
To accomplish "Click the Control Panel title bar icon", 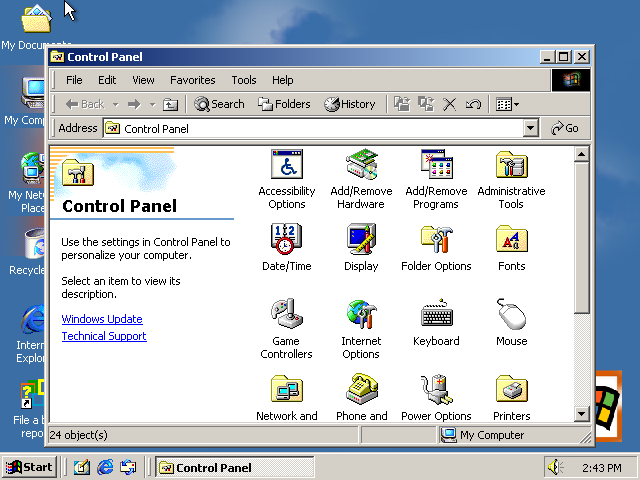I will pyautogui.click(x=57, y=57).
